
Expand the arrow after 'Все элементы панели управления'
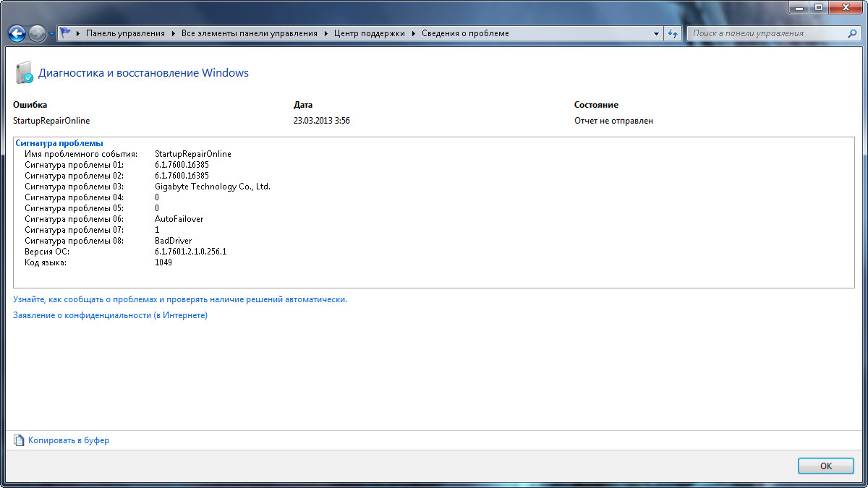click(326, 33)
